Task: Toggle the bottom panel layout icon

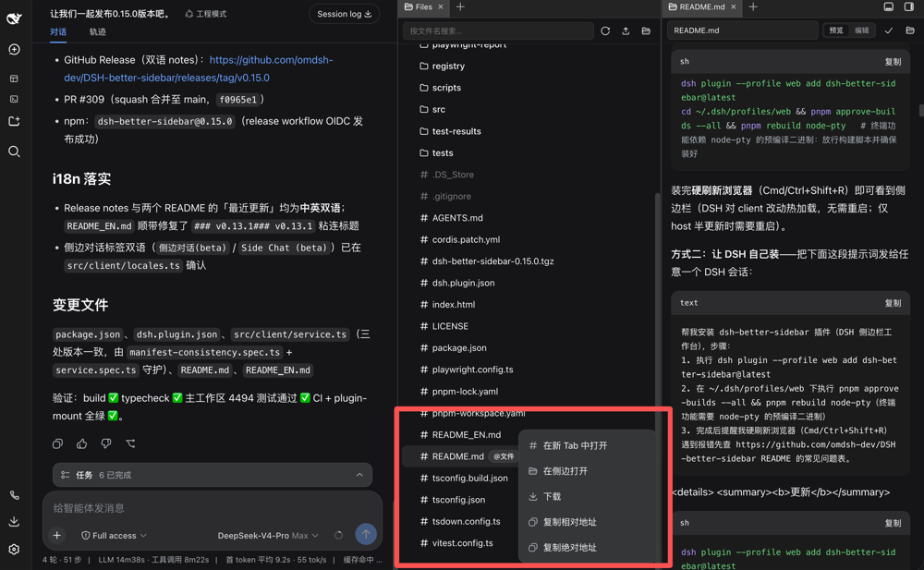Action: pos(889,7)
